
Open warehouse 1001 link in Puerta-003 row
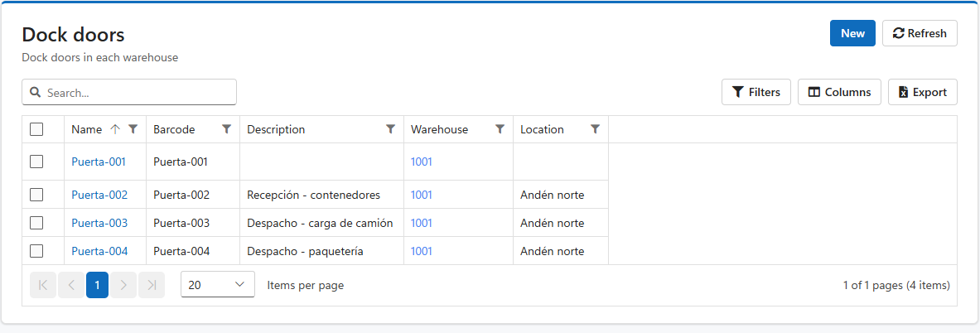click(422, 223)
